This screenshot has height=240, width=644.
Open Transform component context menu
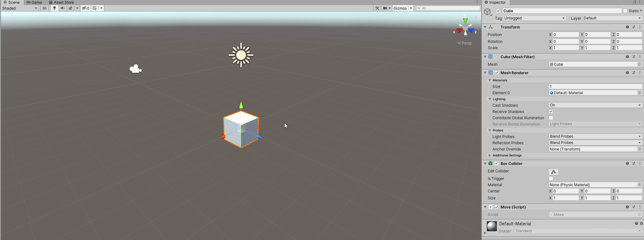click(640, 27)
